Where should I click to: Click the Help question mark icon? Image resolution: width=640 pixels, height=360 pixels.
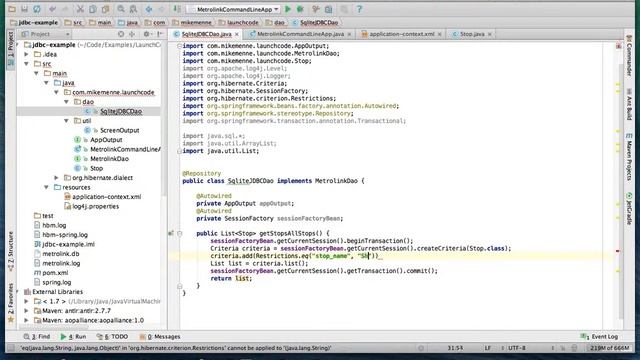pos(359,9)
